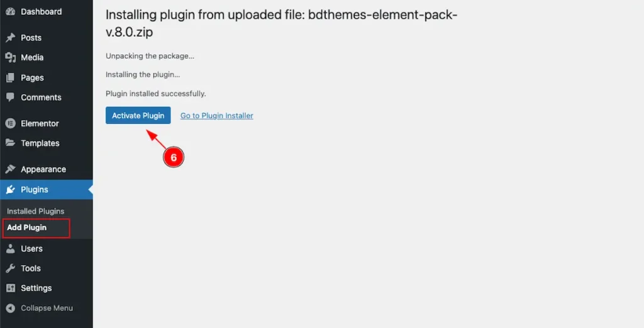Open the Appearance menu
644x328 pixels.
43,170
